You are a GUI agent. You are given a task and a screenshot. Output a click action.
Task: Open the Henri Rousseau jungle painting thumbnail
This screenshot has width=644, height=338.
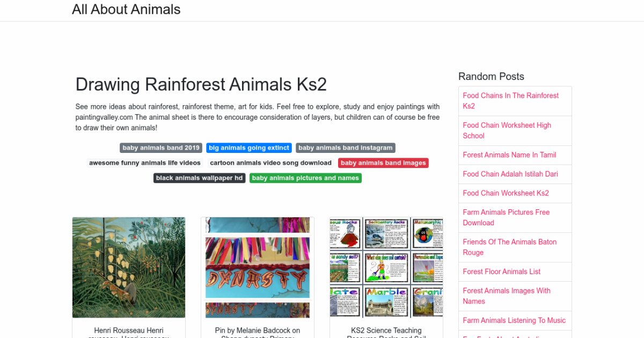(x=128, y=267)
